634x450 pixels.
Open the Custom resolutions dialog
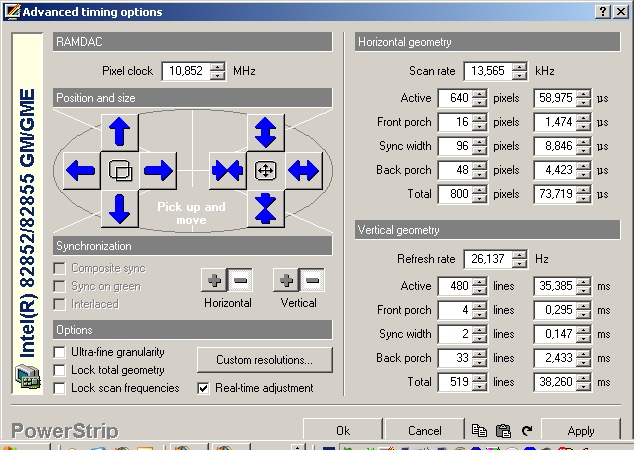(x=265, y=359)
